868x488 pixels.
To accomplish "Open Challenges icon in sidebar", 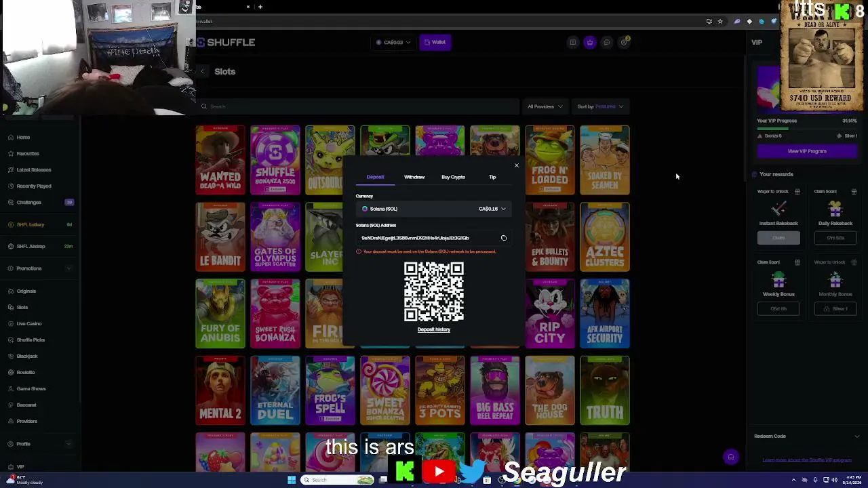I will point(11,203).
